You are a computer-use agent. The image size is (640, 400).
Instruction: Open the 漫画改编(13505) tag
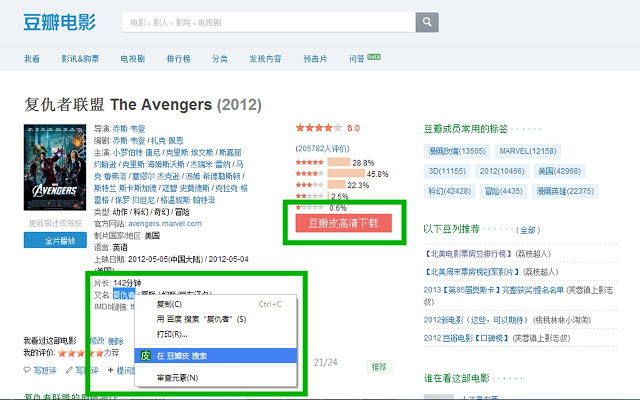pos(457,151)
